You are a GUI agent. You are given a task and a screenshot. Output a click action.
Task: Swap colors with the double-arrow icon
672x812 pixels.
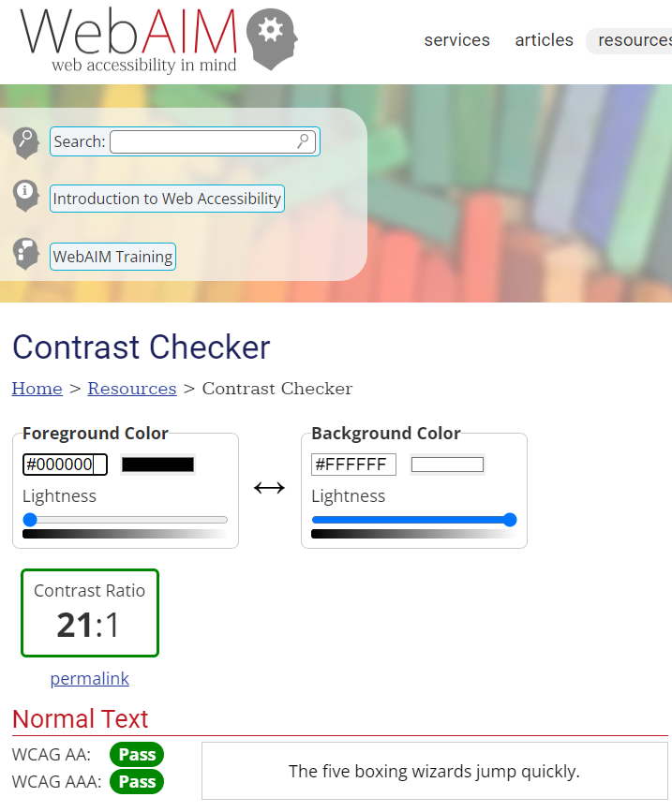pos(269,488)
